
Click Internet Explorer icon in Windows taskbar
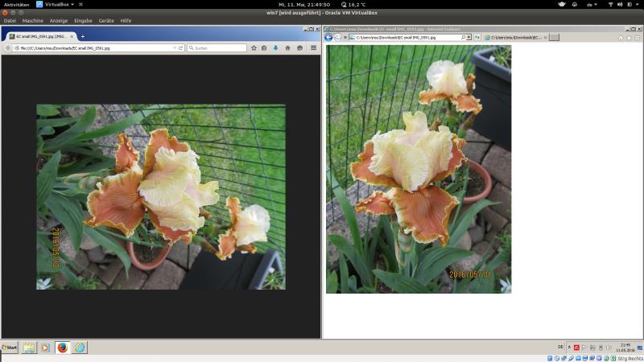pos(80,348)
